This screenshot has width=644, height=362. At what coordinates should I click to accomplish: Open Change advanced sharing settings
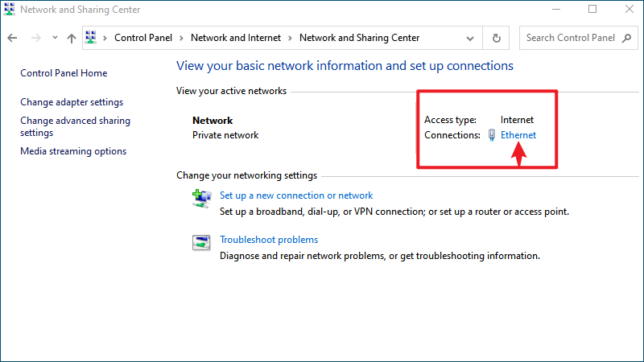tap(75, 126)
